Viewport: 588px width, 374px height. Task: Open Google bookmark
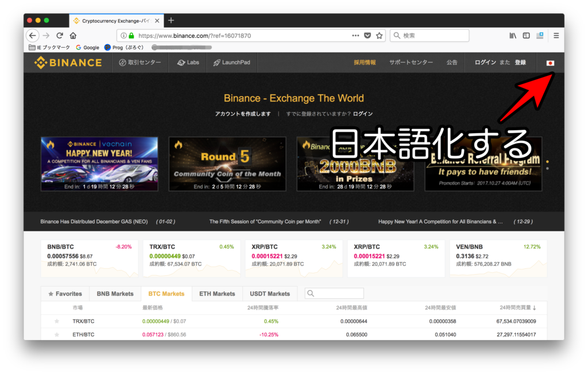point(87,47)
